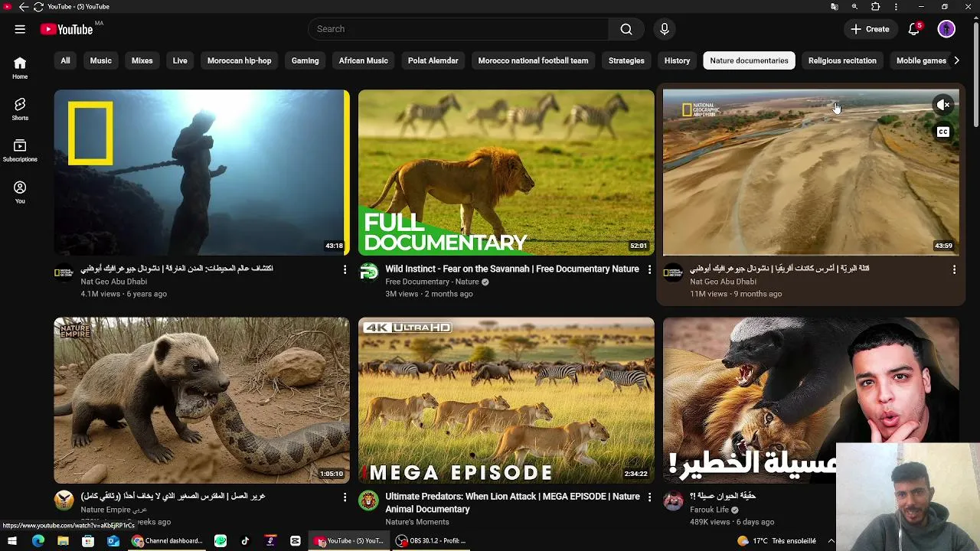Open the You section in sidebar
The width and height of the screenshot is (980, 551).
click(x=20, y=192)
